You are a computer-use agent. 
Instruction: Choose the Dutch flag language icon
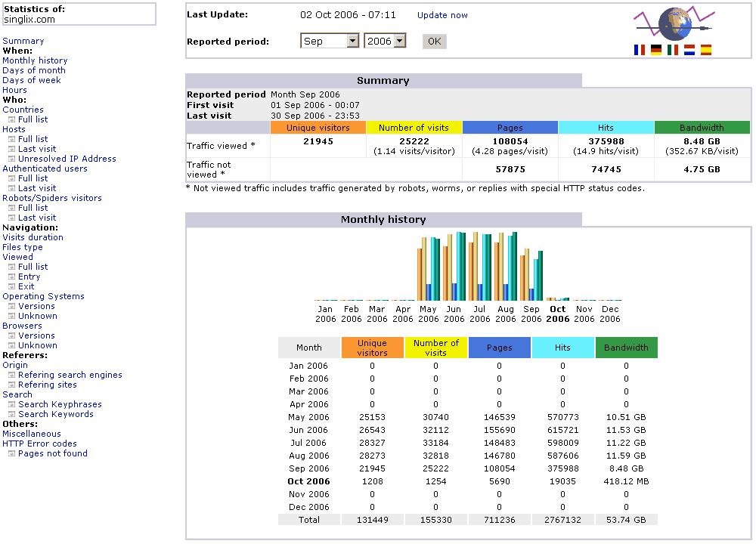689,51
